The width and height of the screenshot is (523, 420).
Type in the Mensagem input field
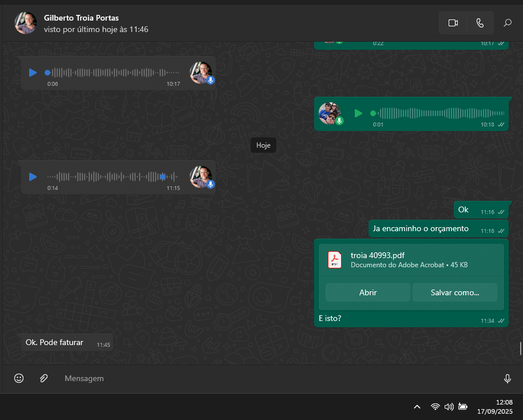tap(275, 379)
